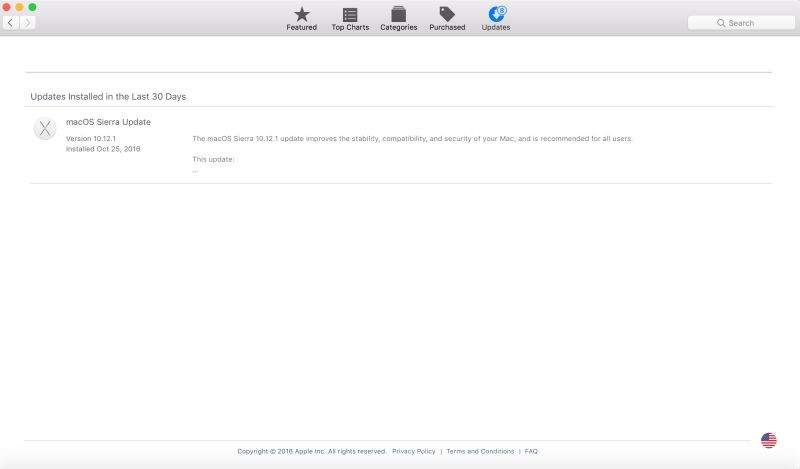Open the Categories tab
800x469 pixels.
pyautogui.click(x=398, y=19)
